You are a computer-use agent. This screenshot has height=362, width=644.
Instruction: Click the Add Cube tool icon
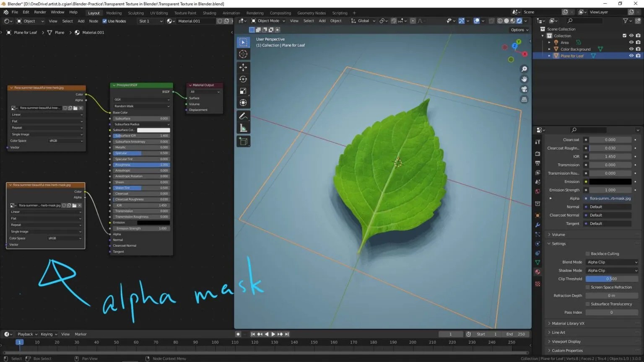point(243,142)
